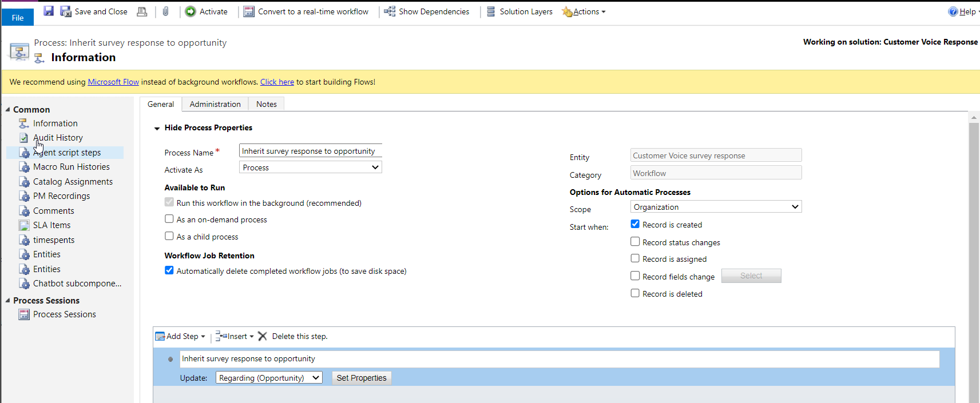Collapse Hide Process Properties section
980x403 pixels.
tap(157, 129)
